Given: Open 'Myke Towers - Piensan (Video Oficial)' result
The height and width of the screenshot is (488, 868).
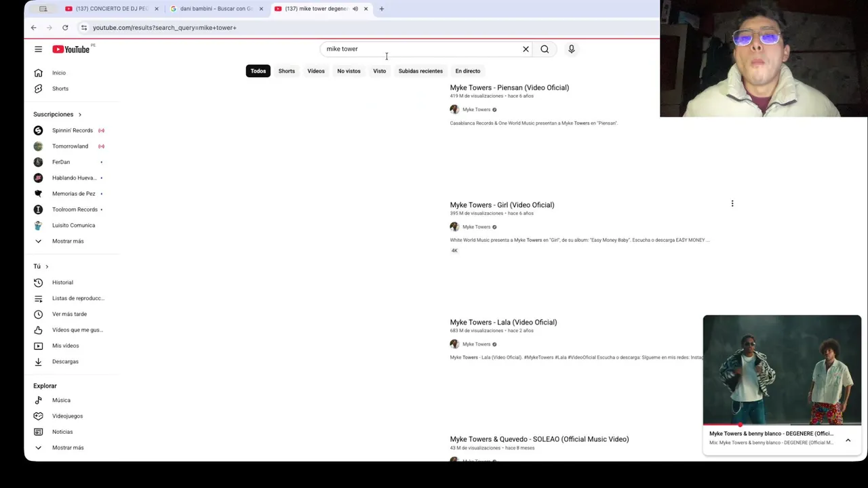Looking at the screenshot, I should point(509,87).
